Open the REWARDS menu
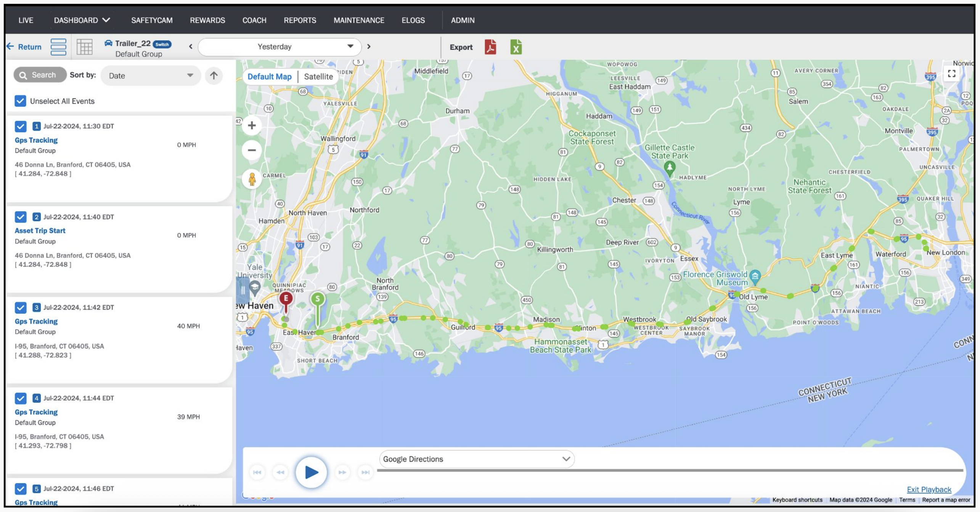980x512 pixels. point(207,20)
